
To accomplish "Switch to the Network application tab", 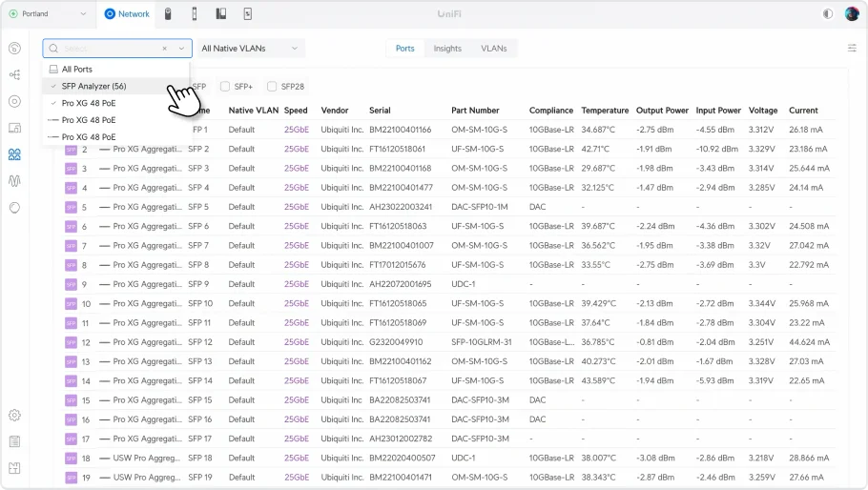I will pyautogui.click(x=127, y=14).
